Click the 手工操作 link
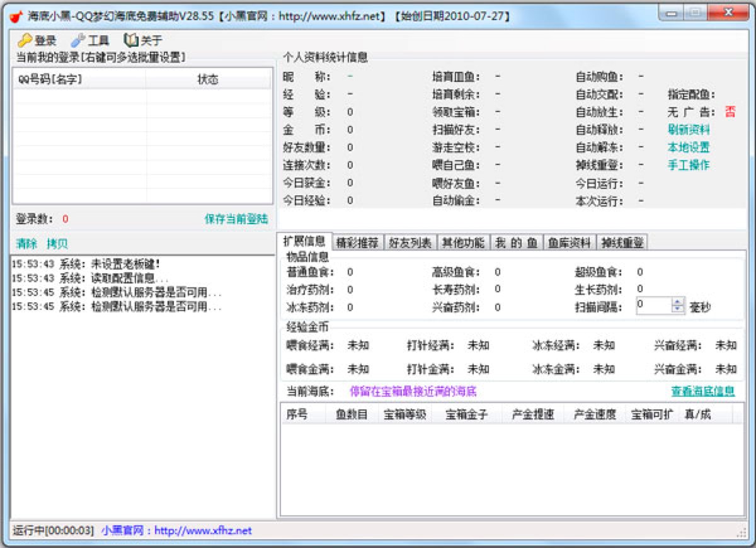756x548 pixels. coord(689,165)
